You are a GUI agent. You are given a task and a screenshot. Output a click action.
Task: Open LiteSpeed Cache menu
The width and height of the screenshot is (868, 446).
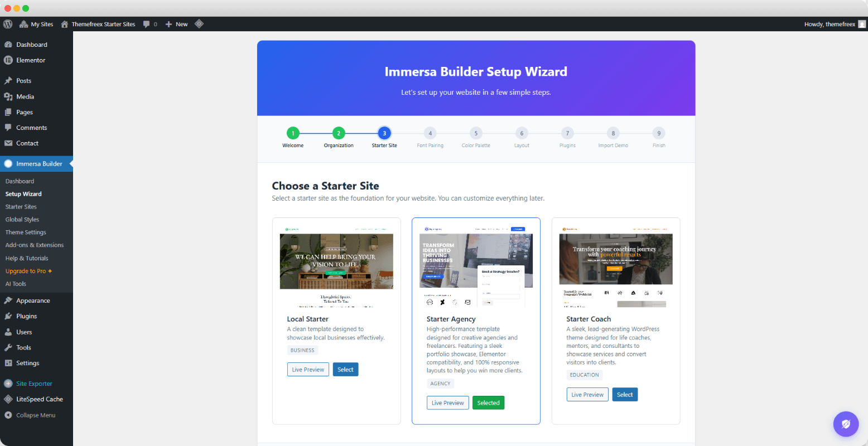(39, 399)
